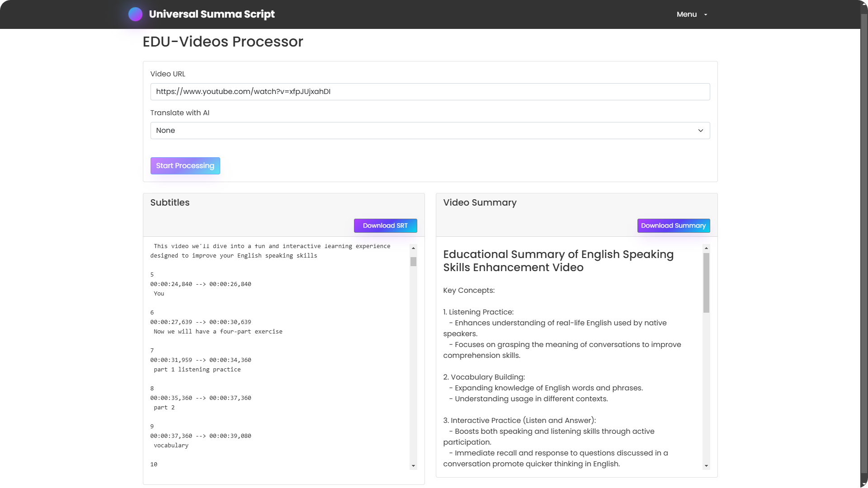This screenshot has height=488, width=868.
Task: Click Universal Summa Script brand title
Action: (212, 14)
